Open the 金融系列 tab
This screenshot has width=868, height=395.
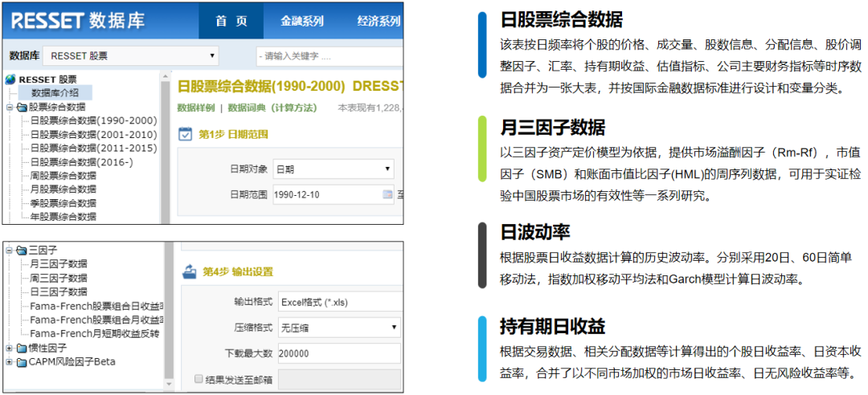[x=301, y=21]
